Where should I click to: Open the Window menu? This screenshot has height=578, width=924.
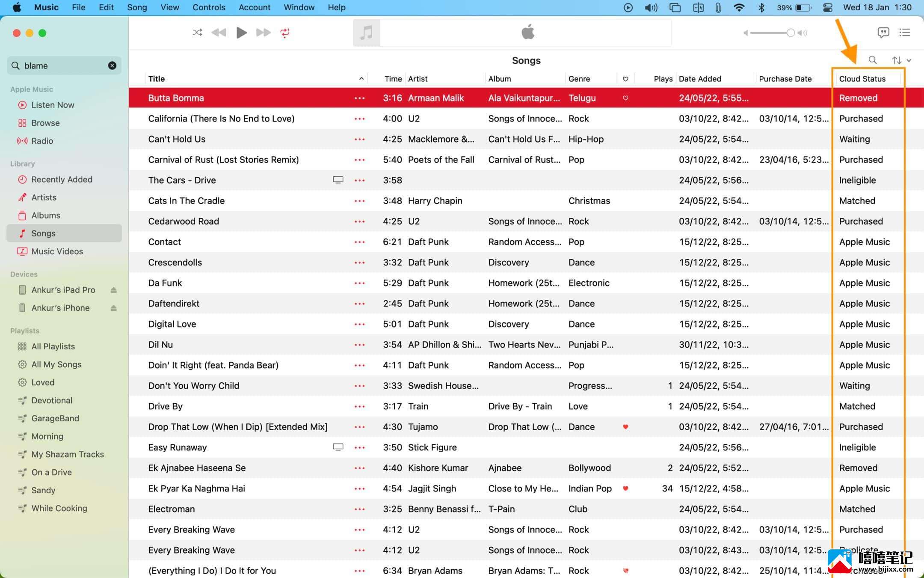pos(299,7)
